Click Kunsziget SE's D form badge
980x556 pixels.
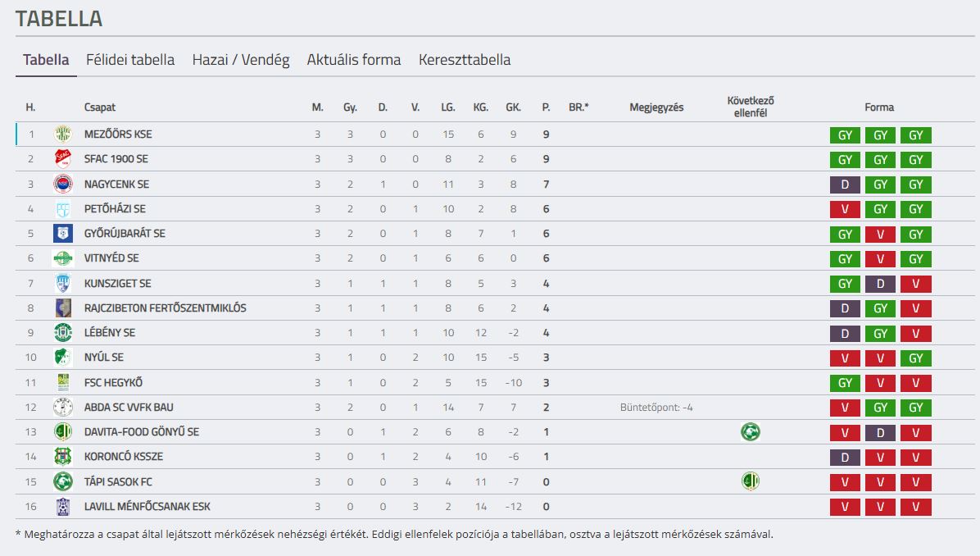880,284
